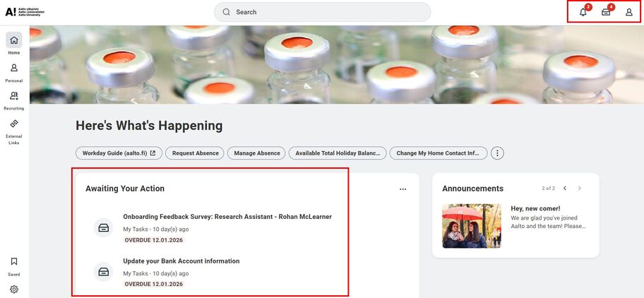Open the notifications bell icon
The height and width of the screenshot is (298, 644).
(583, 12)
